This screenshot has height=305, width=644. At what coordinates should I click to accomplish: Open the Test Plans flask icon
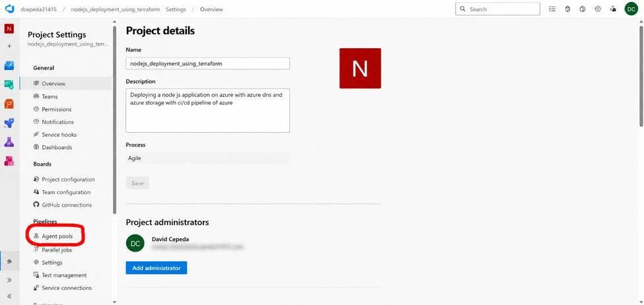tap(9, 142)
